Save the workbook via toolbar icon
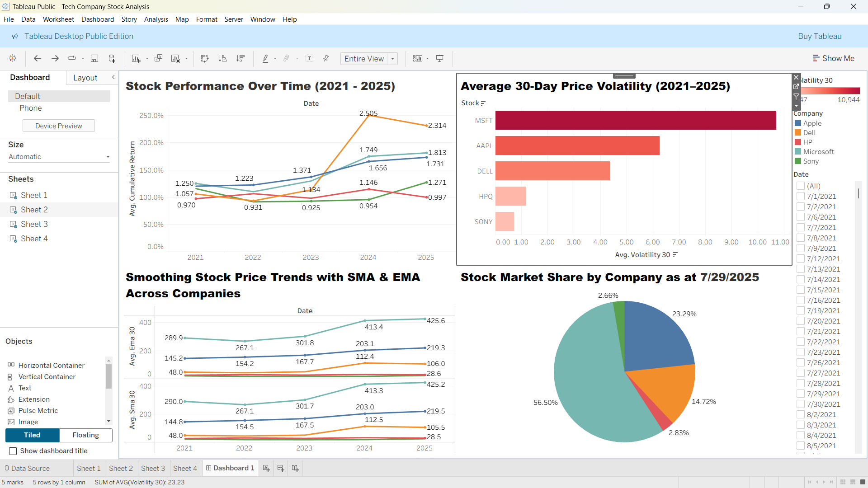 click(x=94, y=58)
